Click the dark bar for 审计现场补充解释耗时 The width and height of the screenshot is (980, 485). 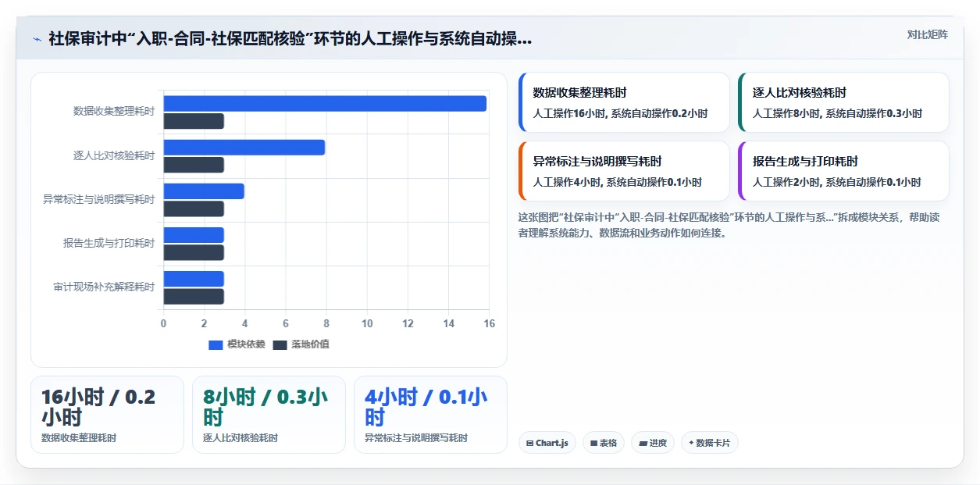(194, 296)
